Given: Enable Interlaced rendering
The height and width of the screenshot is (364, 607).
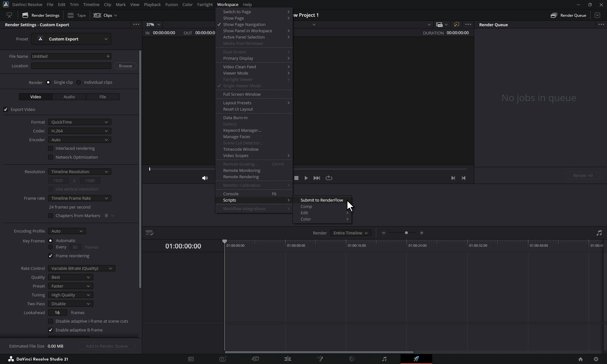Looking at the screenshot, I should coord(50,148).
